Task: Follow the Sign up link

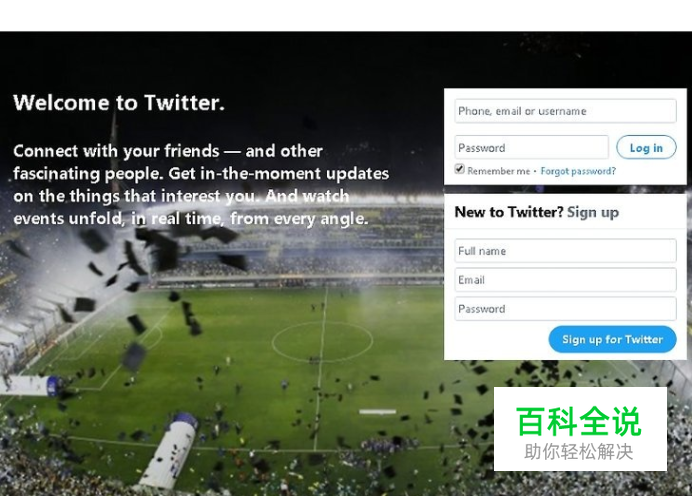Action: pos(593,212)
